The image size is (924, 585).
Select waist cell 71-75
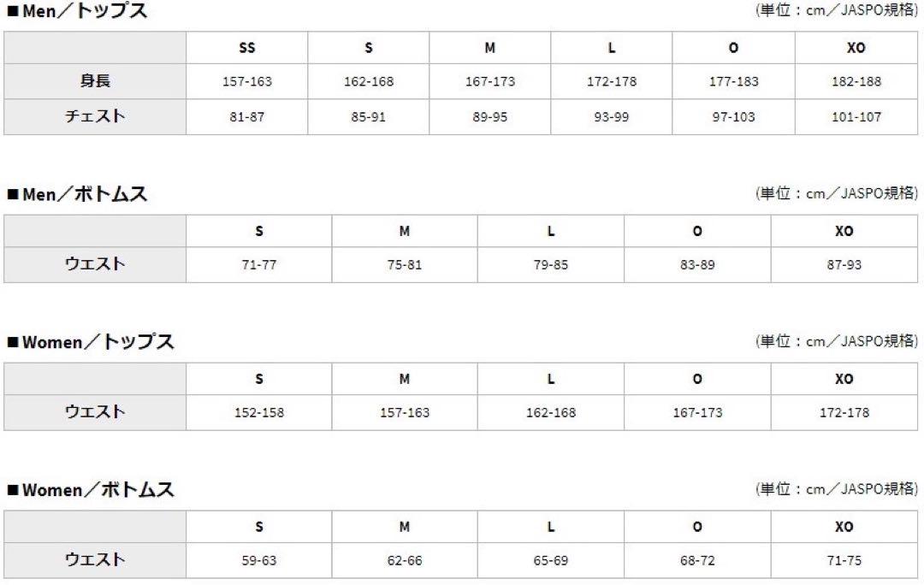point(844,560)
